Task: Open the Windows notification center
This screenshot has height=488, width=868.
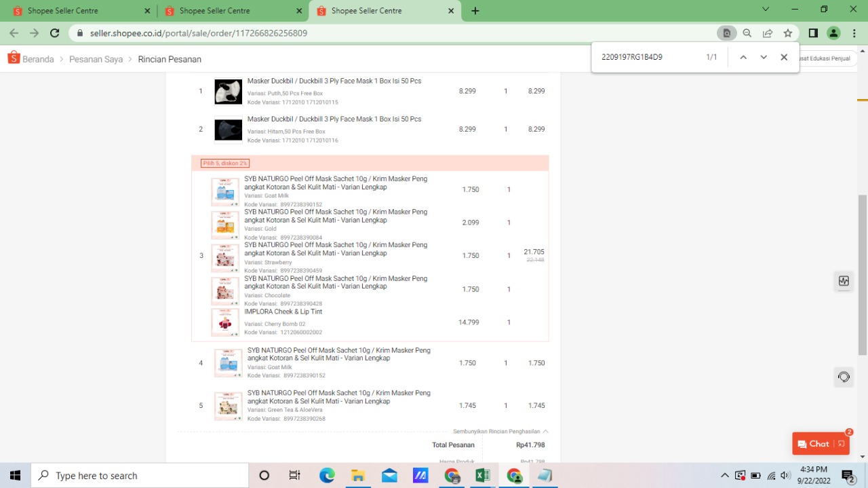Action: pos(848,476)
